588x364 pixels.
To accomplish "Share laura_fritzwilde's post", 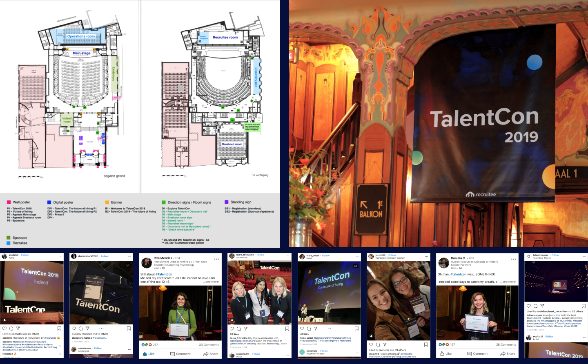I will coord(245,328).
